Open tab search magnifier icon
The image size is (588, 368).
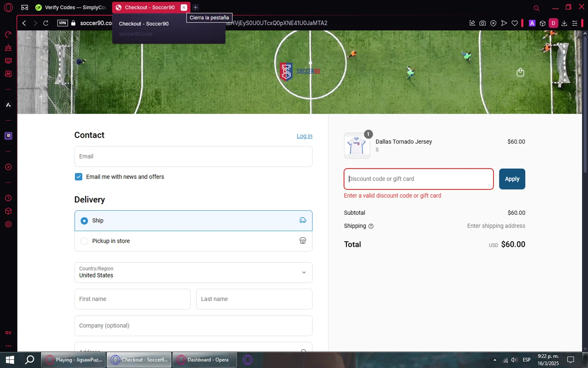pyautogui.click(x=537, y=8)
